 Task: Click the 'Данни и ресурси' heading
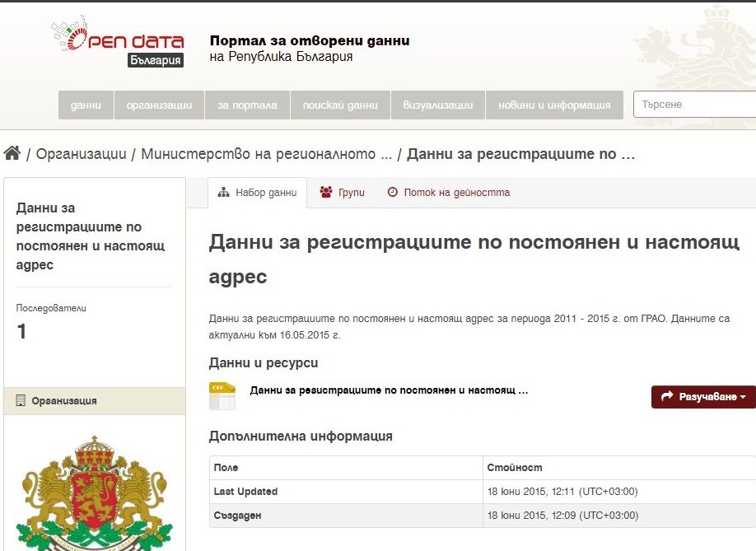click(x=264, y=363)
